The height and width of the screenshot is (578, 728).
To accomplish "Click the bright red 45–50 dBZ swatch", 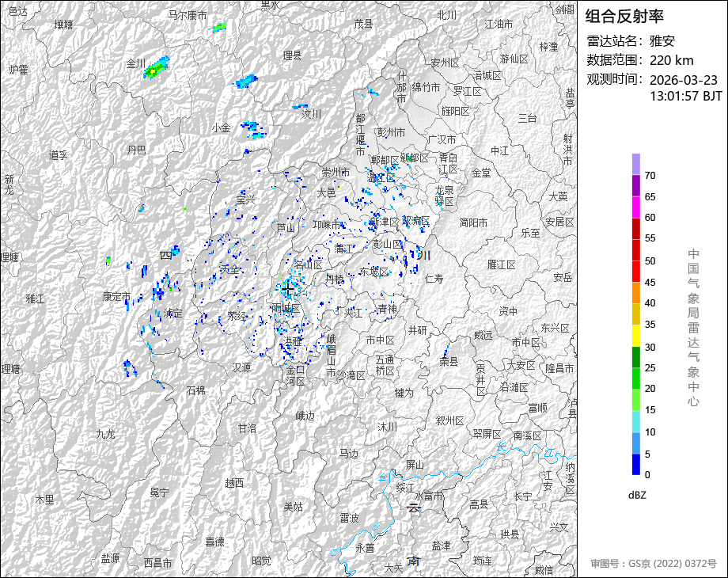I will coord(636,271).
